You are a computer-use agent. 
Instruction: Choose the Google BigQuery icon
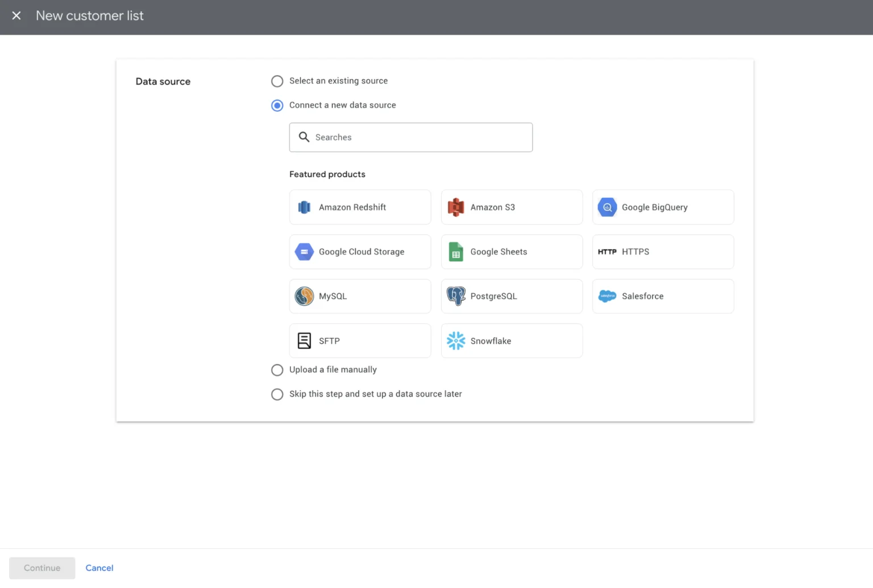pyautogui.click(x=607, y=207)
